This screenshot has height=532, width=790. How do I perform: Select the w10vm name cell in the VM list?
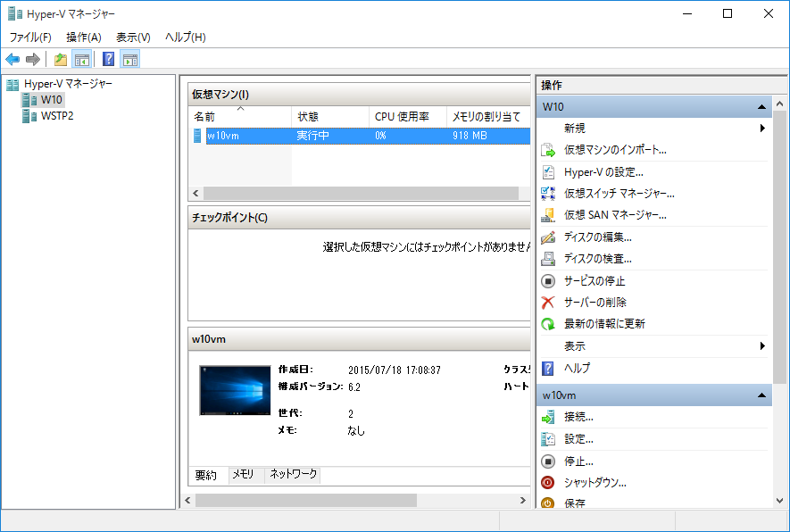tap(223, 136)
